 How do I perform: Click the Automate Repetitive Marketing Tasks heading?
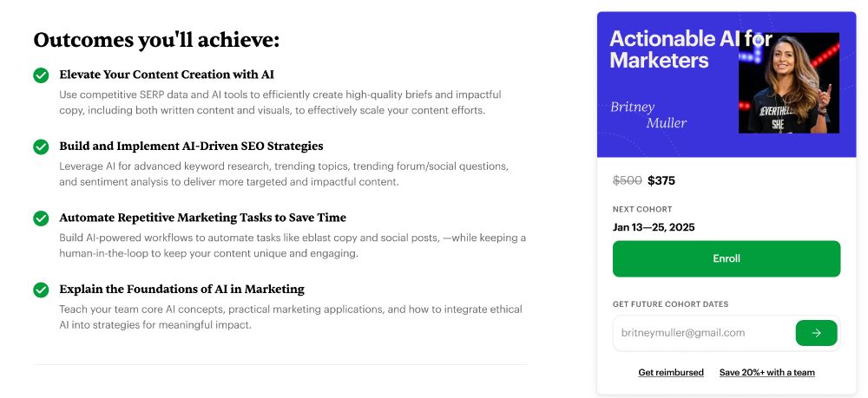[202, 218]
